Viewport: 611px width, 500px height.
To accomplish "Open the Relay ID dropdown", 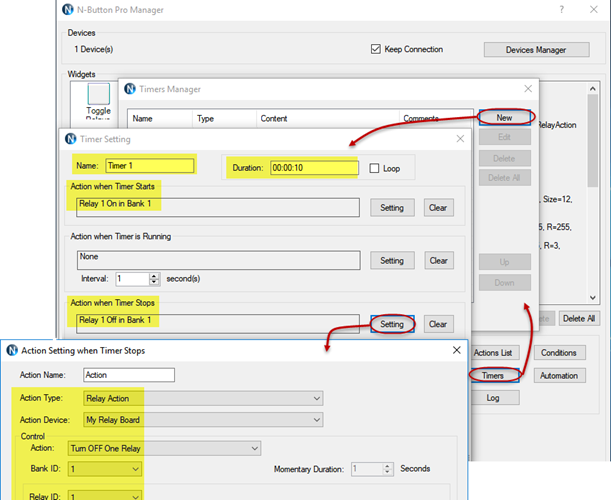I will click(x=105, y=496).
